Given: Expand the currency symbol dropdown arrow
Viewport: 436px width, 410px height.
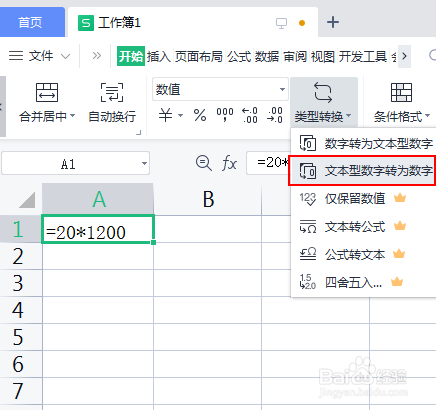Looking at the screenshot, I should coord(180,116).
